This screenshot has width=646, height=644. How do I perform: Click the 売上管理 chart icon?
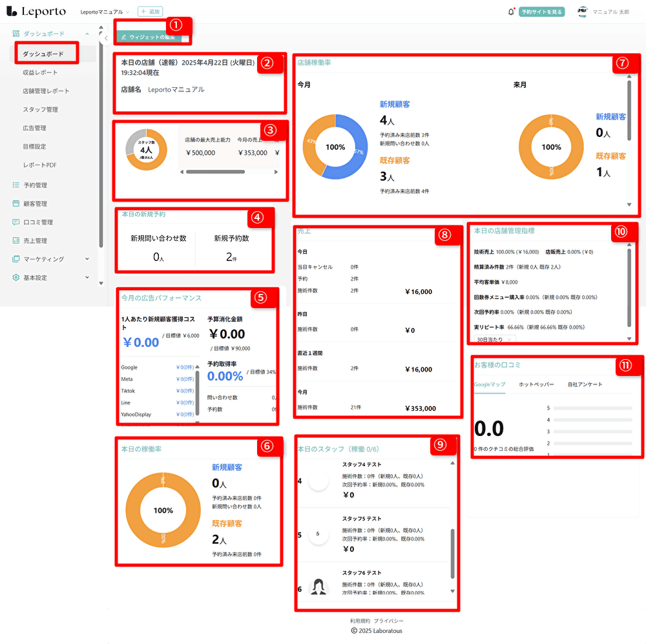click(16, 240)
